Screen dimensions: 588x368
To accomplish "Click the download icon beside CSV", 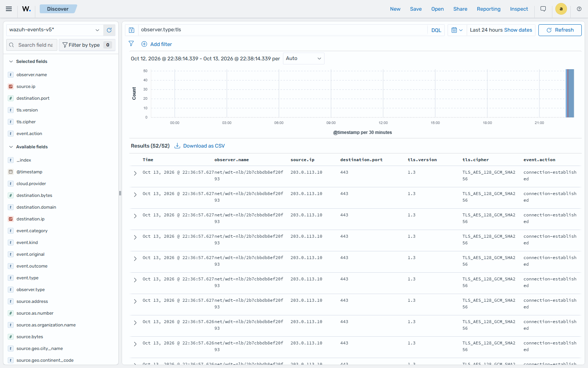I will pyautogui.click(x=177, y=146).
